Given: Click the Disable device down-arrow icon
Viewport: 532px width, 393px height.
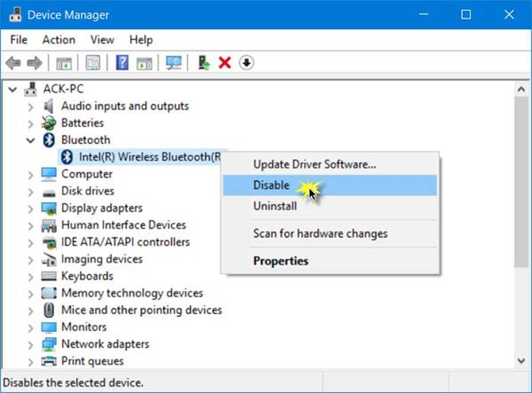Looking at the screenshot, I should (x=246, y=63).
